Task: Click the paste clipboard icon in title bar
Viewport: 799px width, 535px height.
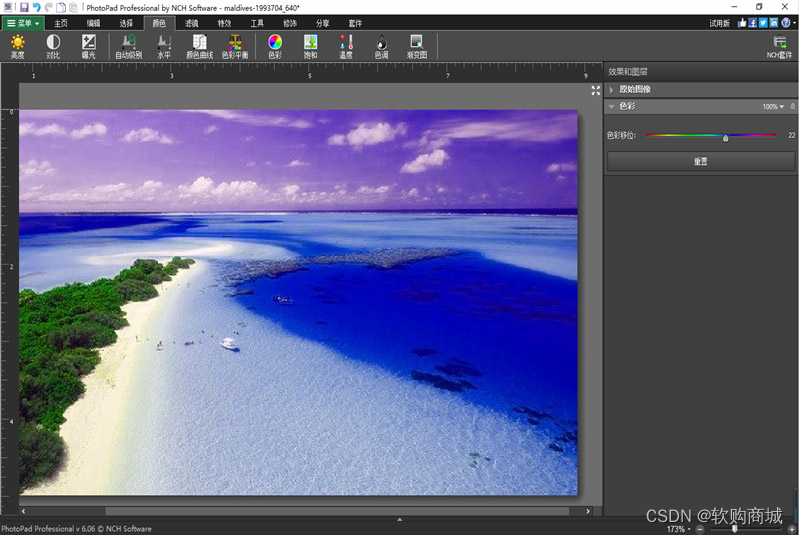Action: pos(73,7)
